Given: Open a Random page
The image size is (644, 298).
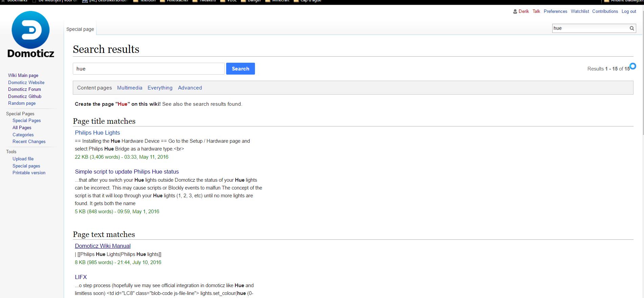Looking at the screenshot, I should pos(22,103).
